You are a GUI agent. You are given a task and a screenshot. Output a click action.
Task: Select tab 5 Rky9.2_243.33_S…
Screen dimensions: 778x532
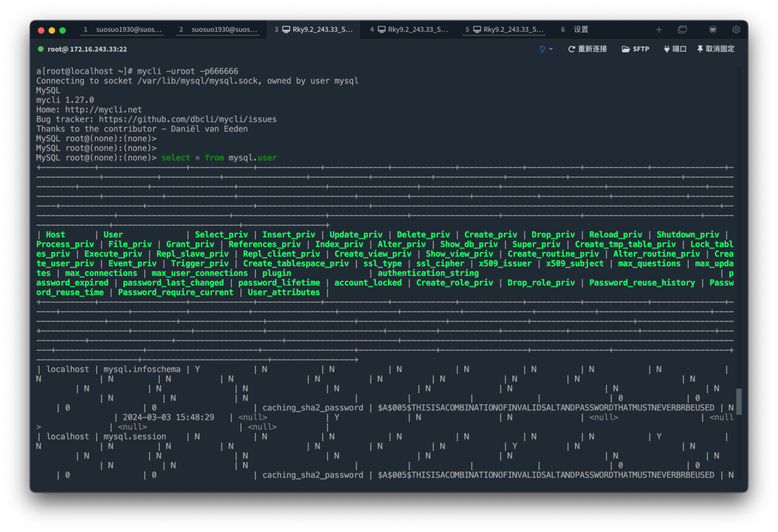[504, 29]
